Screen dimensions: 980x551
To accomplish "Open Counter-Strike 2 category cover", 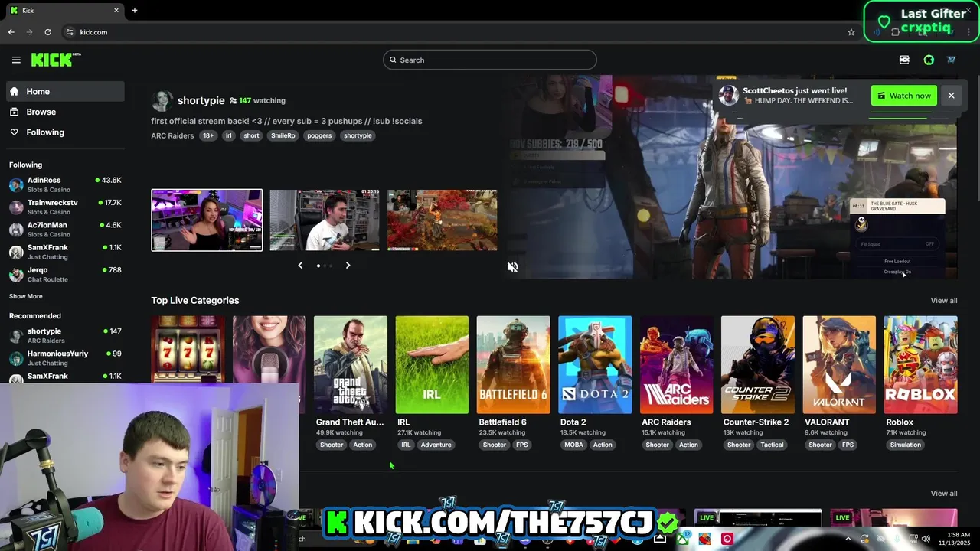I will pyautogui.click(x=758, y=365).
